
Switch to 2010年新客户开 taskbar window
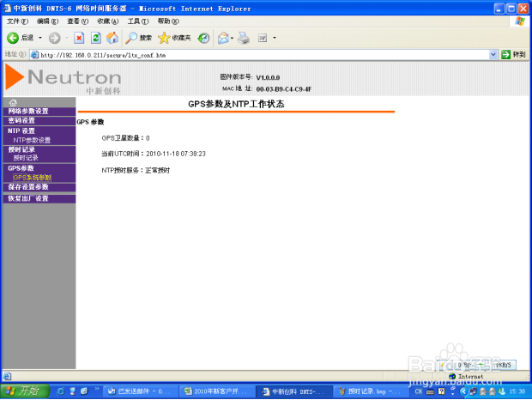click(x=216, y=391)
